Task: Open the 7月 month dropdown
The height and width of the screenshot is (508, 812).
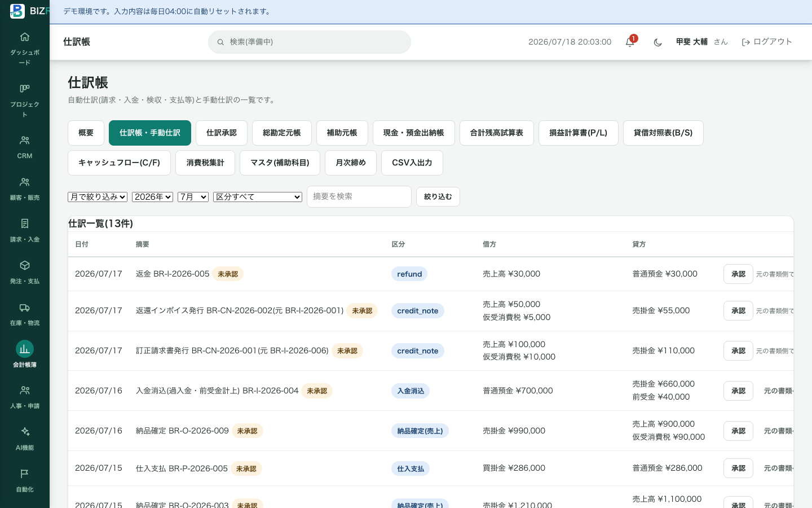Action: [193, 196]
